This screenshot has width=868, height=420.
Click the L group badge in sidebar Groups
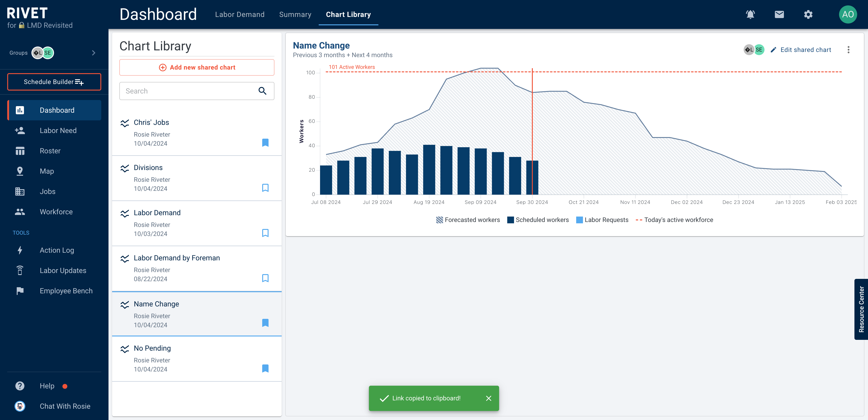[x=38, y=53]
